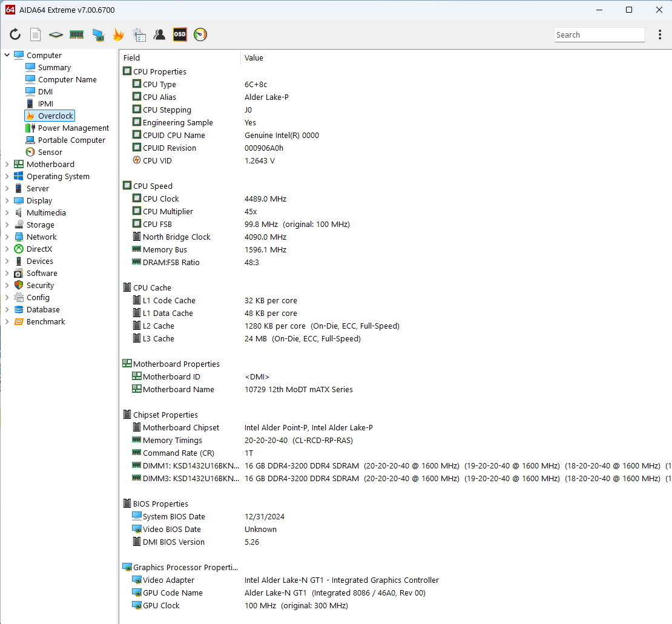The width and height of the screenshot is (672, 624).
Task: Select the CPU VID row
Action: tap(395, 160)
